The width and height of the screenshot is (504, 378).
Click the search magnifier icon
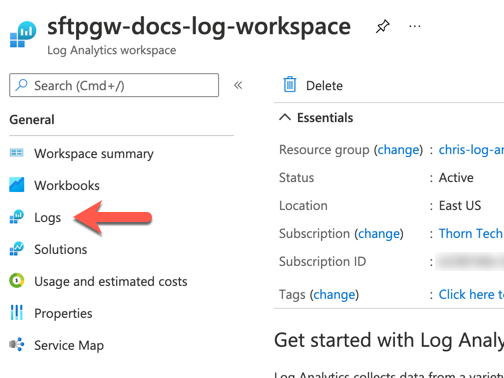click(22, 85)
